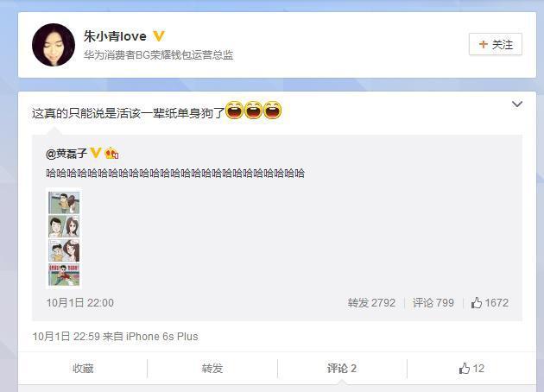Select the 收藏 tab to bookmark the post

tap(83, 368)
